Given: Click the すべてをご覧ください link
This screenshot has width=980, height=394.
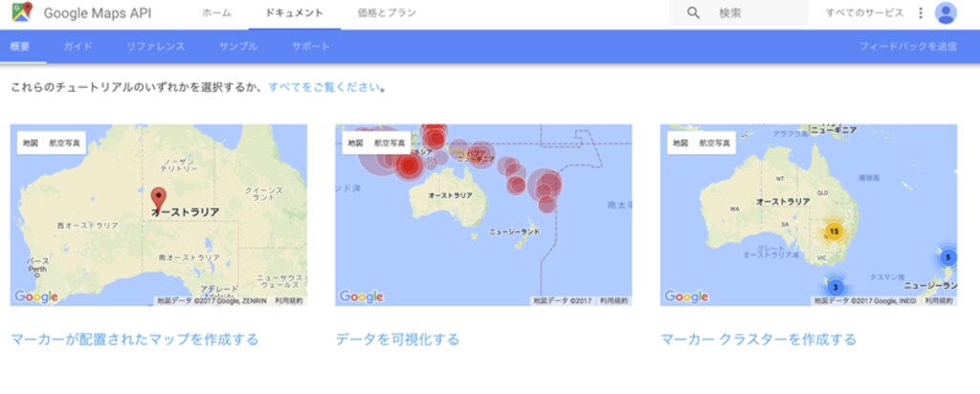Looking at the screenshot, I should coord(324,87).
